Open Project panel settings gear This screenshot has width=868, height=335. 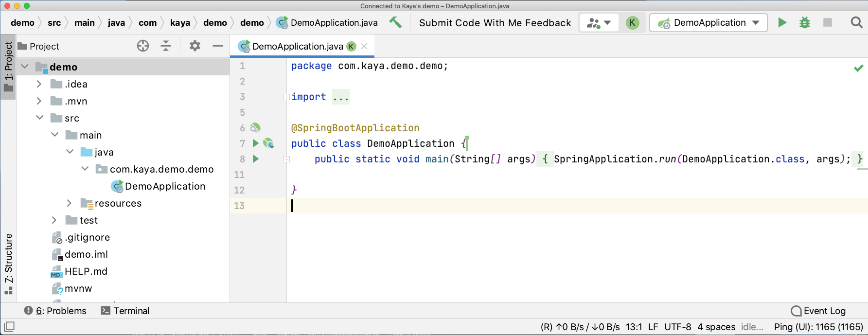[195, 46]
